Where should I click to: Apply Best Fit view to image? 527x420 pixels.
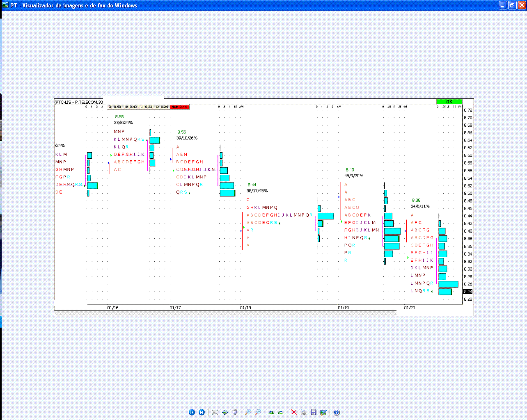click(x=215, y=412)
